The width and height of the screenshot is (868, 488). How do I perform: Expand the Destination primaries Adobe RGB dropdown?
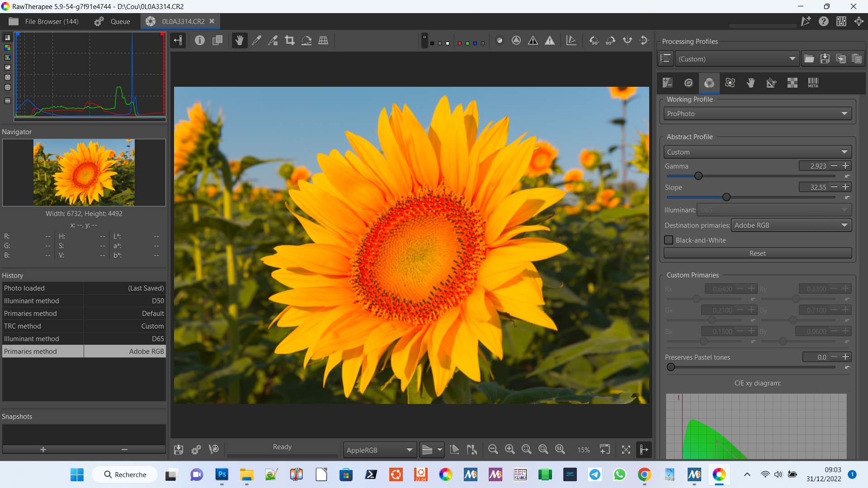pyautogui.click(x=791, y=225)
